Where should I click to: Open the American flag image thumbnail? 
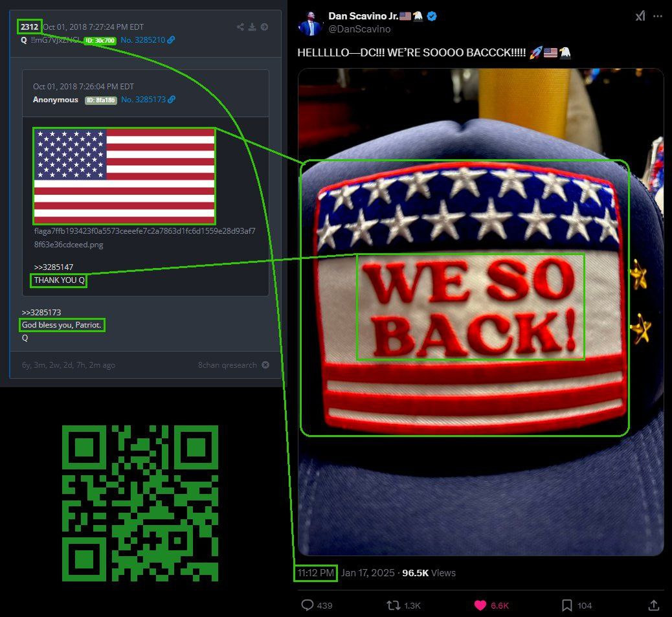coord(124,175)
